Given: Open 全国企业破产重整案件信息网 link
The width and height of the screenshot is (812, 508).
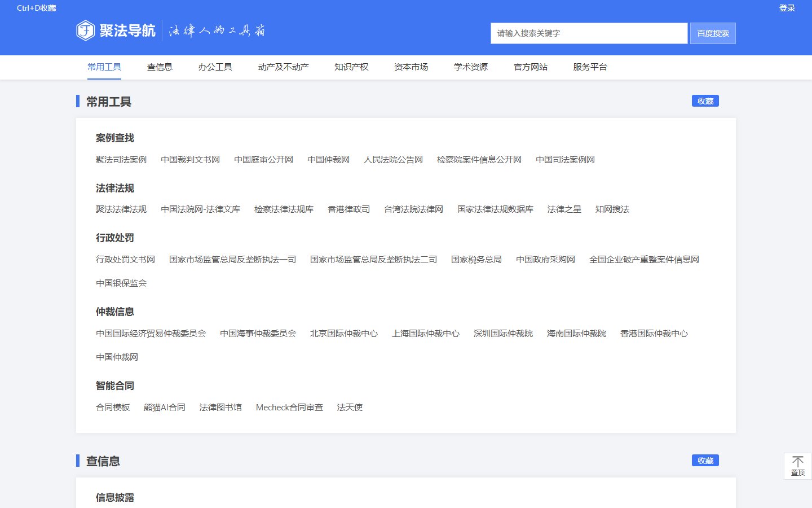Looking at the screenshot, I should pos(644,260).
